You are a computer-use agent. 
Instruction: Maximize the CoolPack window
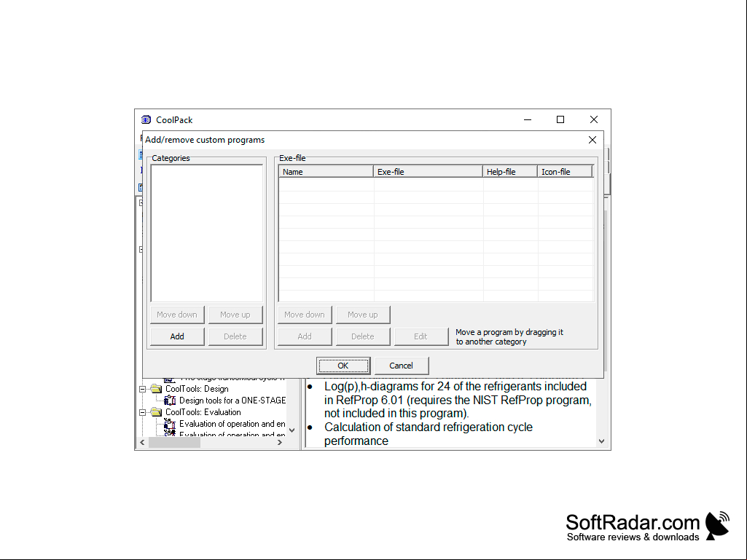[560, 119]
